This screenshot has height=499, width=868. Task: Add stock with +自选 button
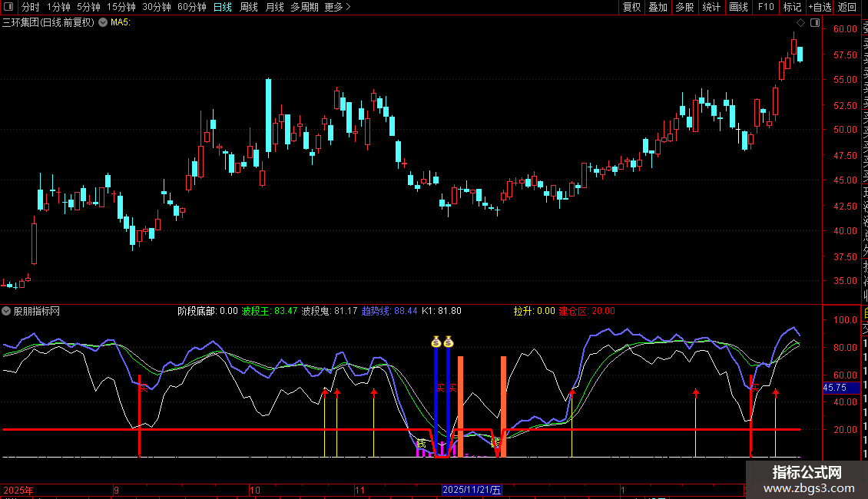(x=820, y=7)
